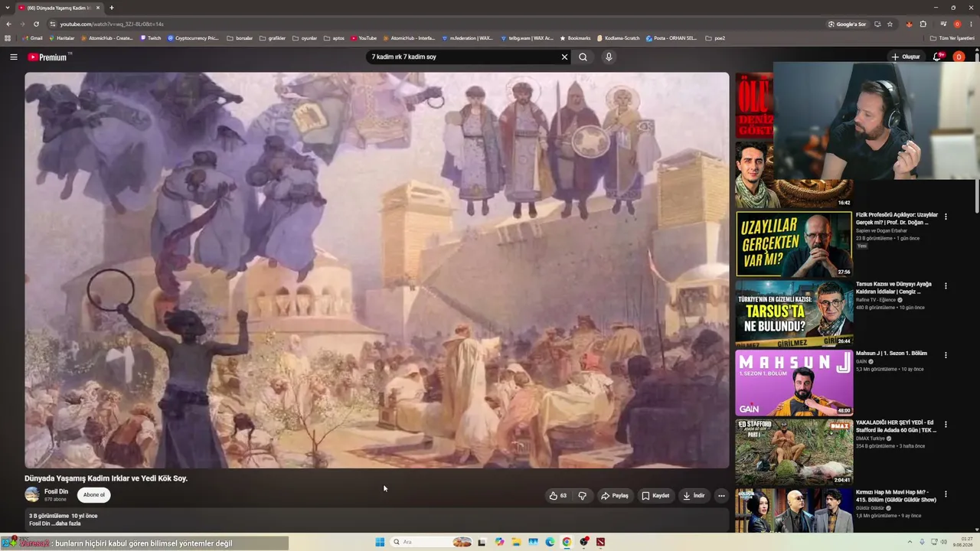Image resolution: width=980 pixels, height=551 pixels.
Task: Subscribe with the Abone ol button
Action: [93, 495]
